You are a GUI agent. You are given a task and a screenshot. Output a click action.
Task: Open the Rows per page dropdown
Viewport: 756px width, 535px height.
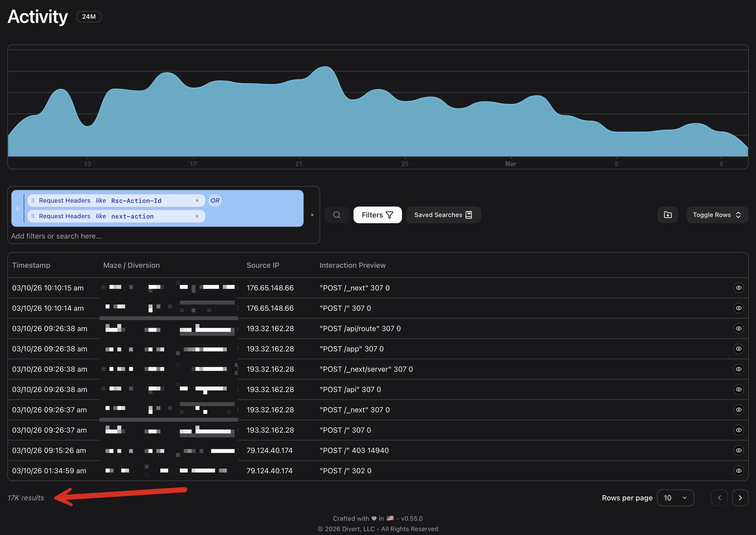[x=675, y=498]
